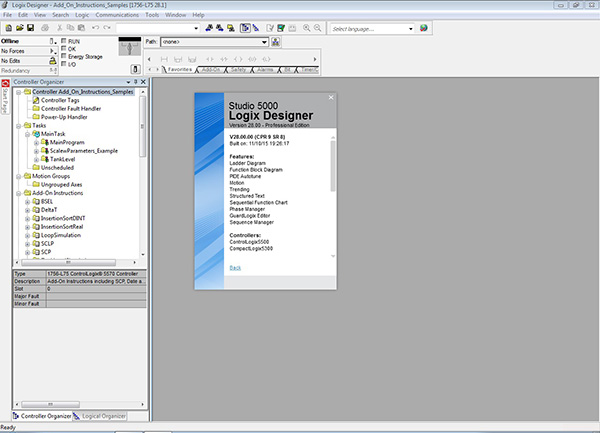The image size is (600, 433).
Task: Click the Undo arrow icon
Action: pos(95,28)
